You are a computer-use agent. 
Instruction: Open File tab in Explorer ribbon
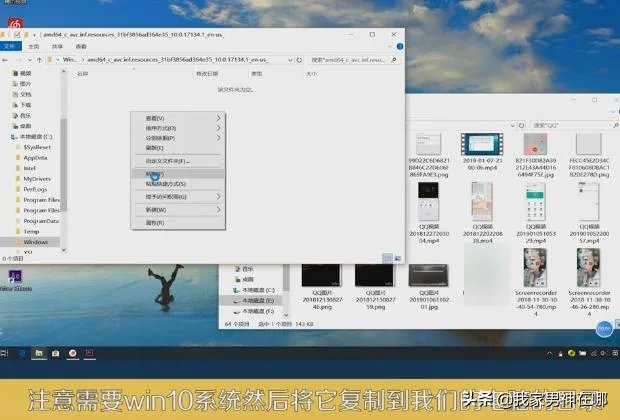pos(11,47)
